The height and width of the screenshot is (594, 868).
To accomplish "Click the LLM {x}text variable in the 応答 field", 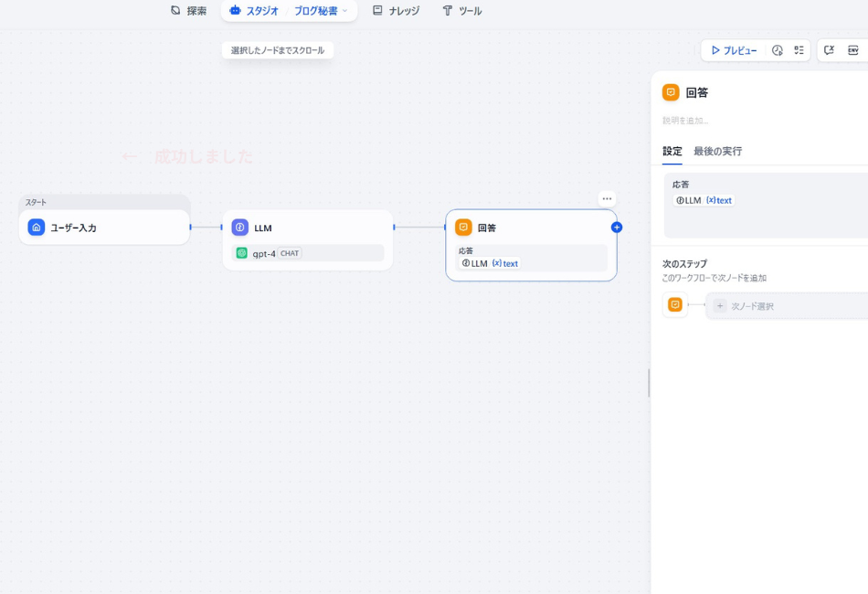I will pos(704,200).
